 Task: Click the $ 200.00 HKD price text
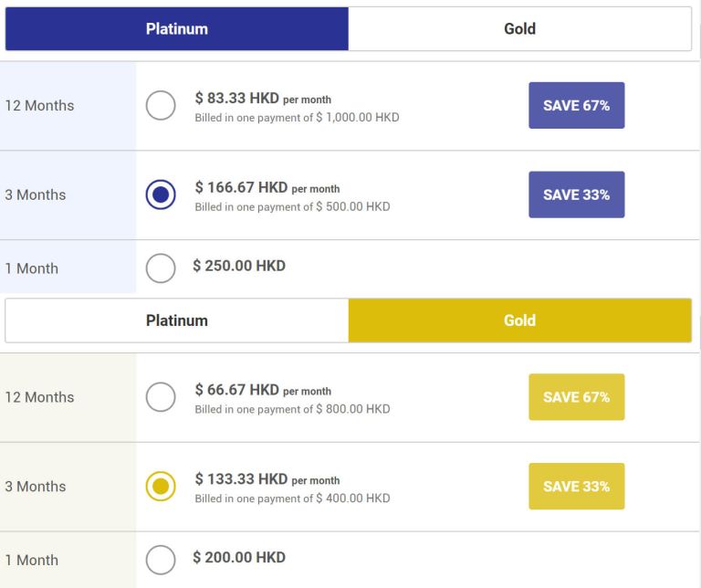(x=239, y=558)
